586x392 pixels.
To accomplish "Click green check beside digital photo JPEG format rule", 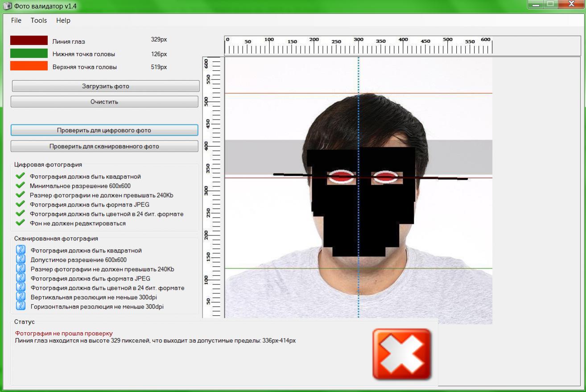I will point(20,204).
